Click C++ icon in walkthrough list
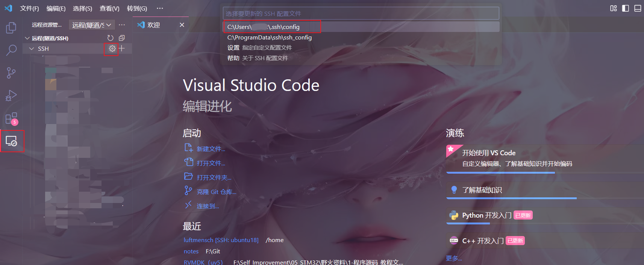Viewport: 644px width, 265px height. (454, 241)
